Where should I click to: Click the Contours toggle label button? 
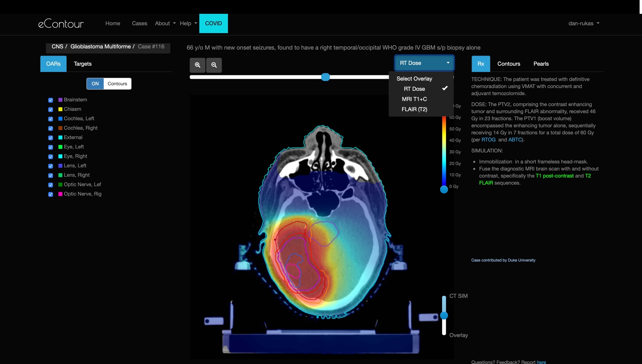click(x=117, y=83)
